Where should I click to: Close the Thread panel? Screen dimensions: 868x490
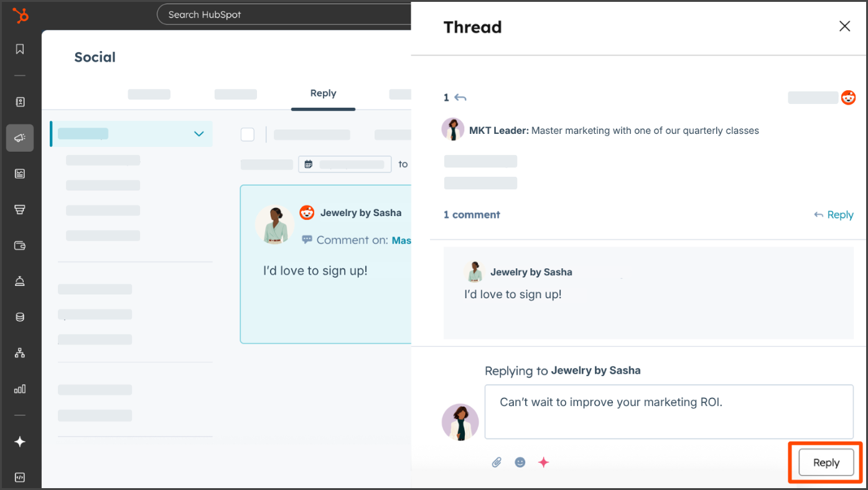844,26
